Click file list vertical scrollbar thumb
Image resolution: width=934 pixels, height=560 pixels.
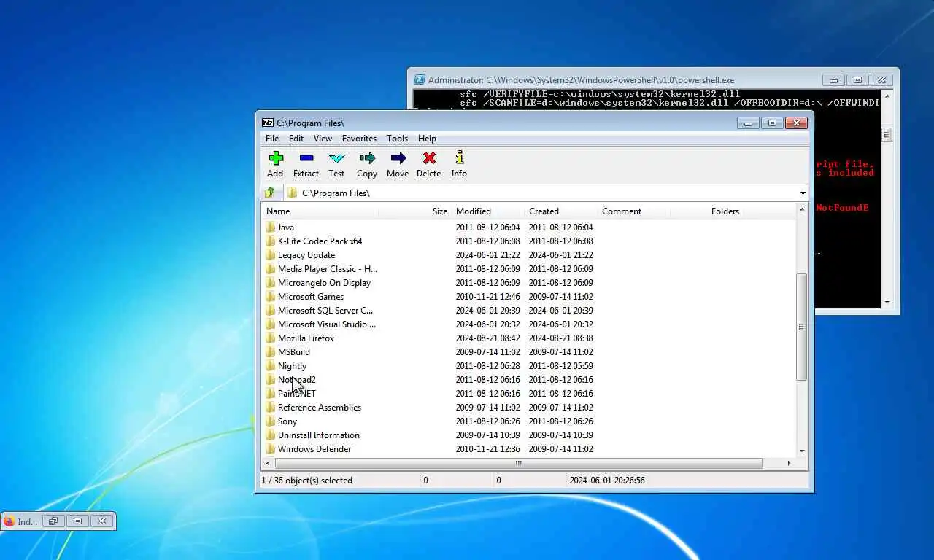pos(801,327)
